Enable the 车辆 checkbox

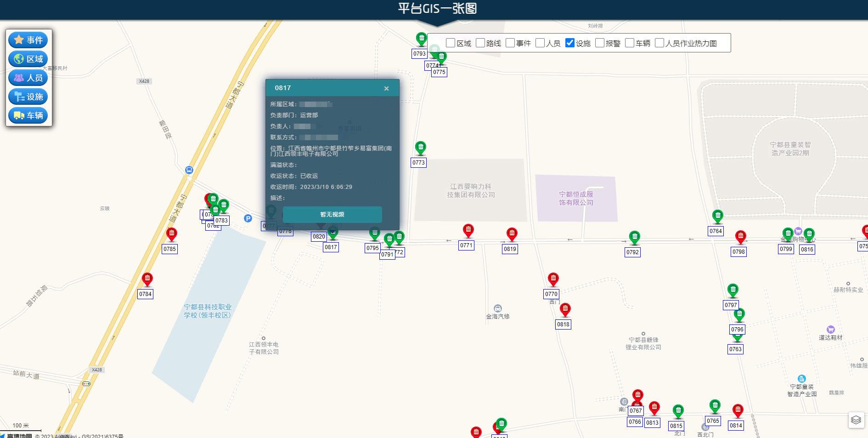pyautogui.click(x=629, y=43)
